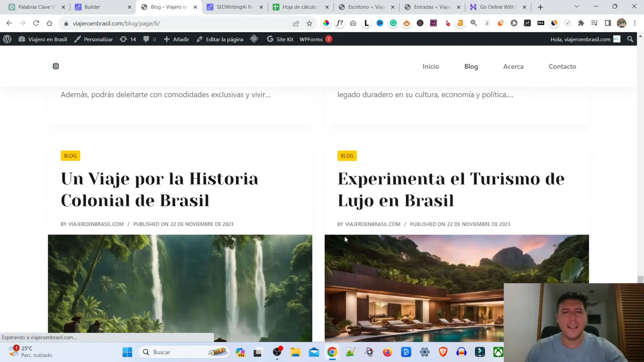This screenshot has height=362, width=644.
Task: Open comments bubble showing 0
Action: coord(150,39)
